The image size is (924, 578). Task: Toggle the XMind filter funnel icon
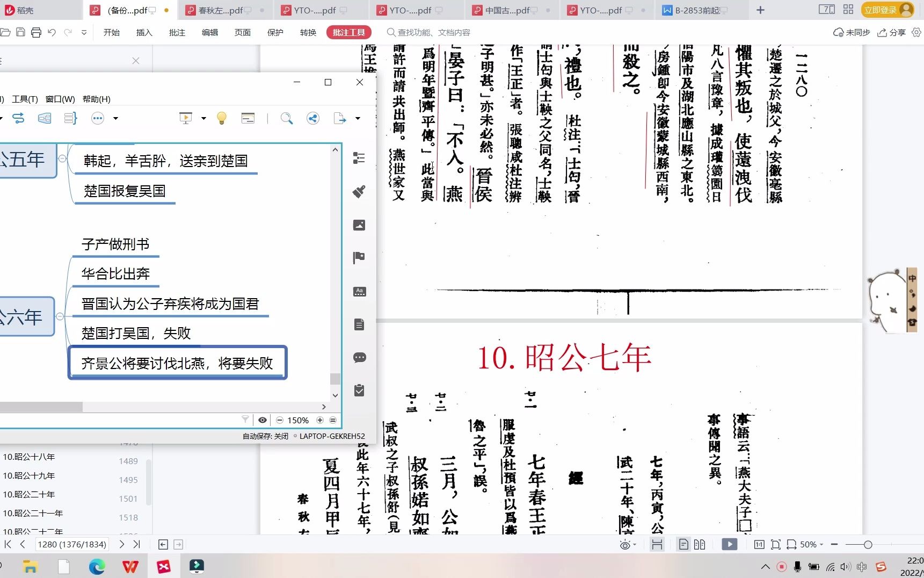245,420
